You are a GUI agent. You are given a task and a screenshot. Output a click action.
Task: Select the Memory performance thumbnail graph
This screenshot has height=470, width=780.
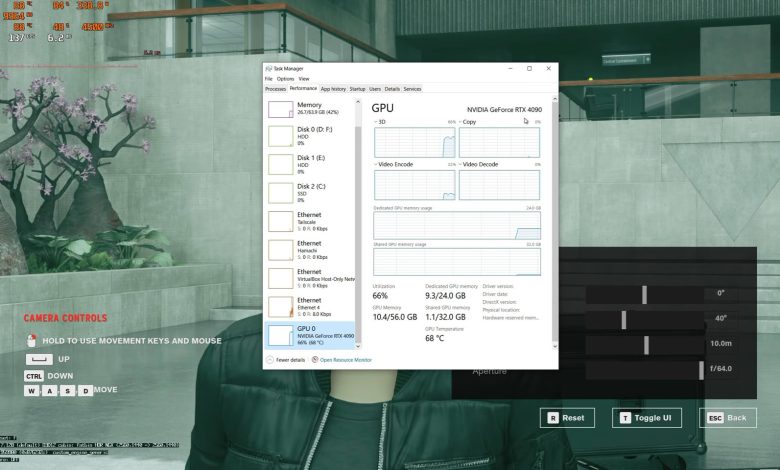(281, 109)
